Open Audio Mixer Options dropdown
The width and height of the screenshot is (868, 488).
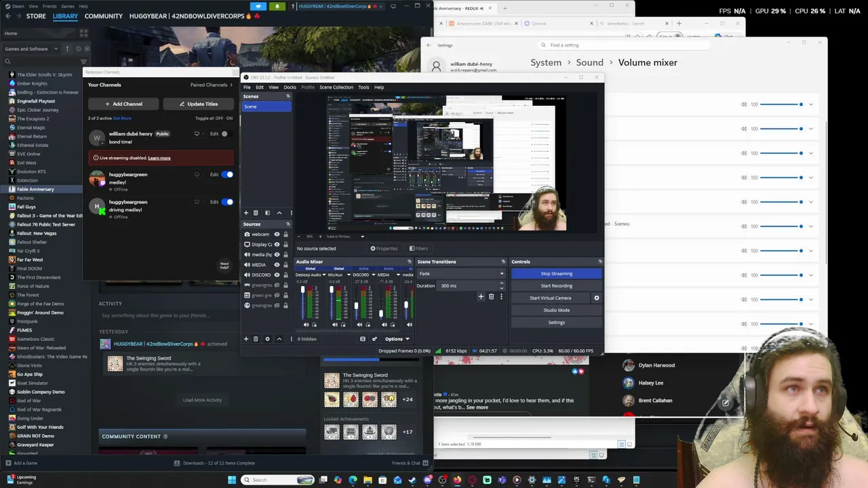[397, 339]
